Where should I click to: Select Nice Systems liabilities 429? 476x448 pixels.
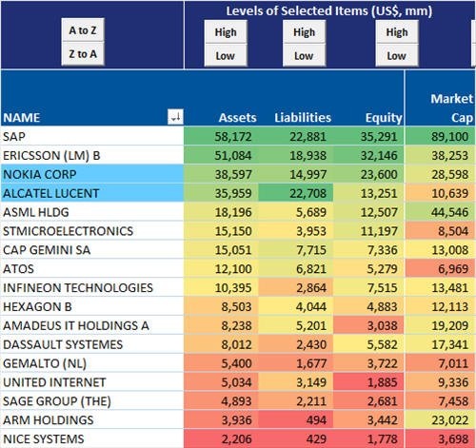point(296,438)
